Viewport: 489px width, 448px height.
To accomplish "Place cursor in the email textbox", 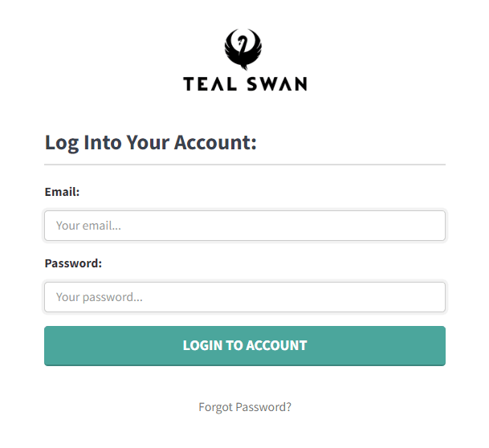I will point(245,226).
